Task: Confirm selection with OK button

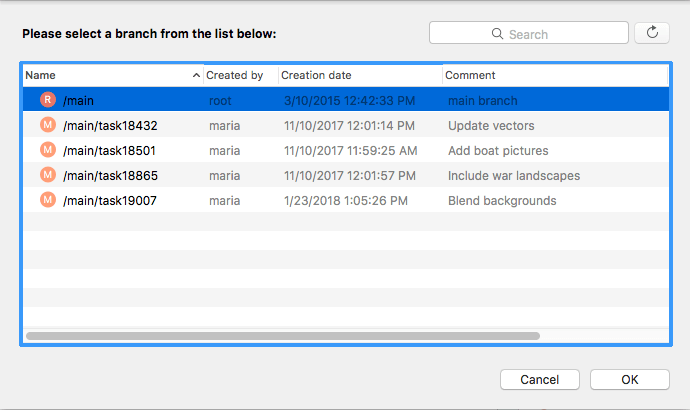Action: (630, 379)
